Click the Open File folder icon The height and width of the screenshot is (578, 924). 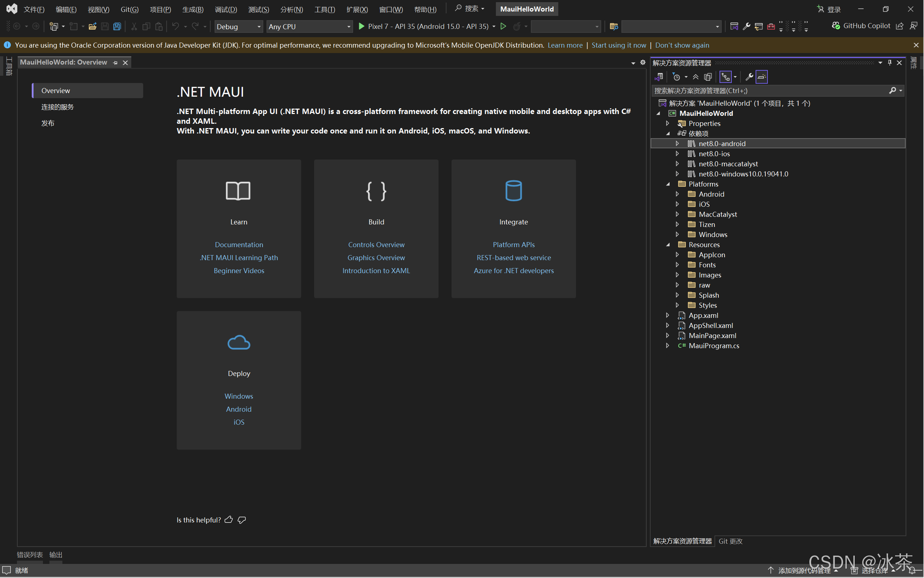[92, 26]
